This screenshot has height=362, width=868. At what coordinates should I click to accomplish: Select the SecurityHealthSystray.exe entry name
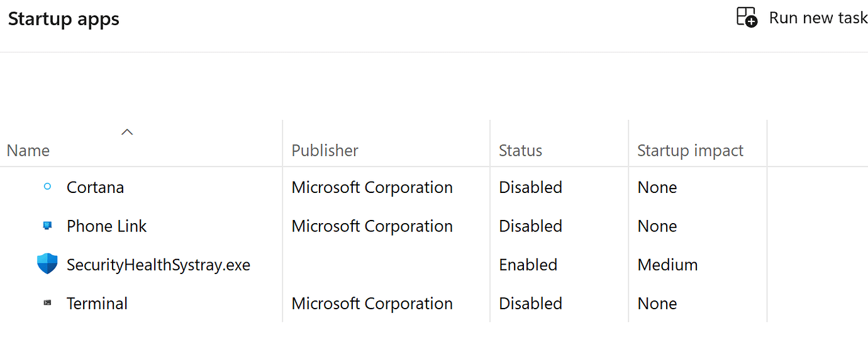[x=158, y=265]
